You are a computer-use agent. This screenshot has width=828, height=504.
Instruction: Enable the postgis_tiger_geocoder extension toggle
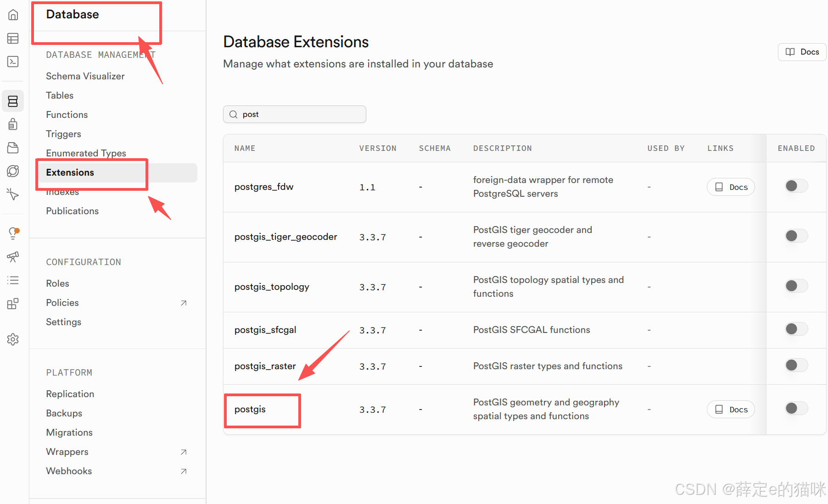click(796, 236)
